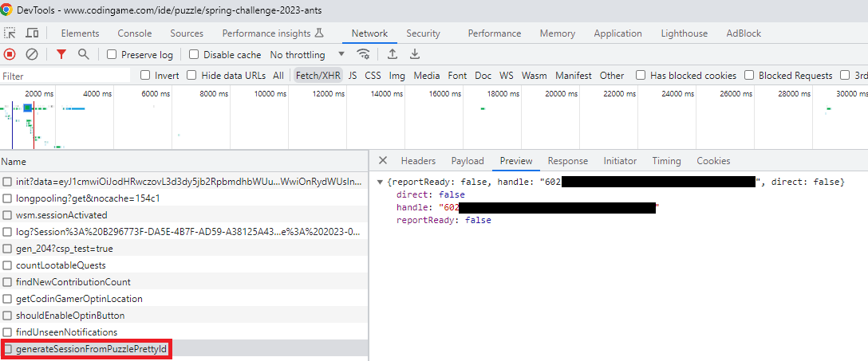Screen dimensions: 868x361
Task: Switch to the Console tab
Action: (134, 33)
